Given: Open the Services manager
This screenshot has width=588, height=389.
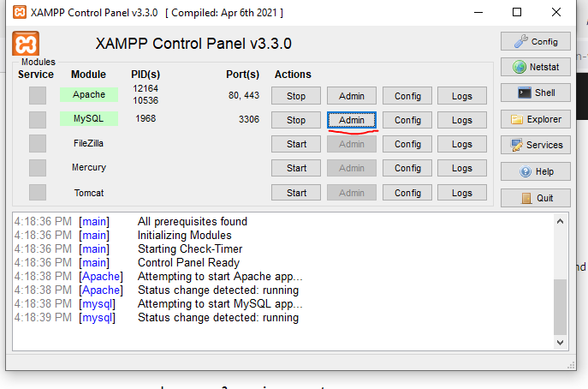Looking at the screenshot, I should point(536,145).
